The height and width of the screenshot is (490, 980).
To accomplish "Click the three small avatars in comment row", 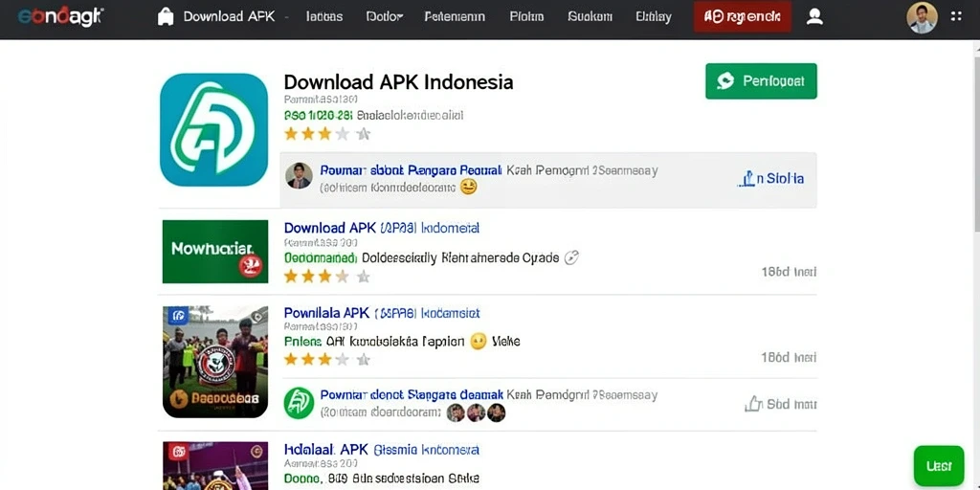I will [x=476, y=412].
